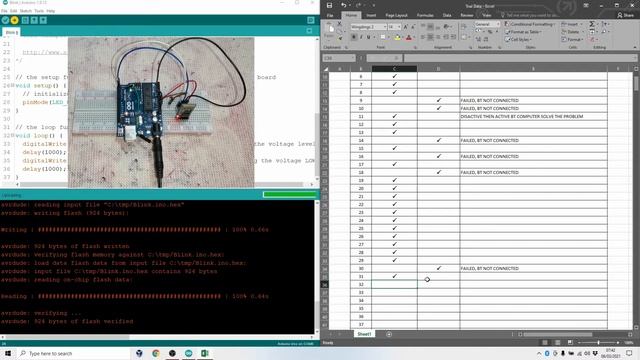This screenshot has height=360, width=640.
Task: Open Arduino Tools menu
Action: (x=39, y=11)
